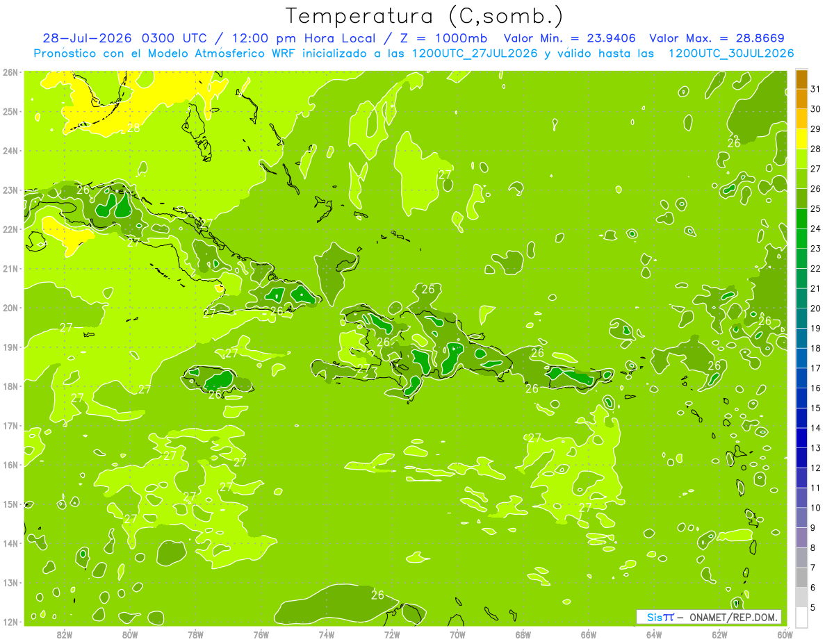Click longitude axis label '76W'
Viewport: 834px width, 644px height.
coord(261,634)
